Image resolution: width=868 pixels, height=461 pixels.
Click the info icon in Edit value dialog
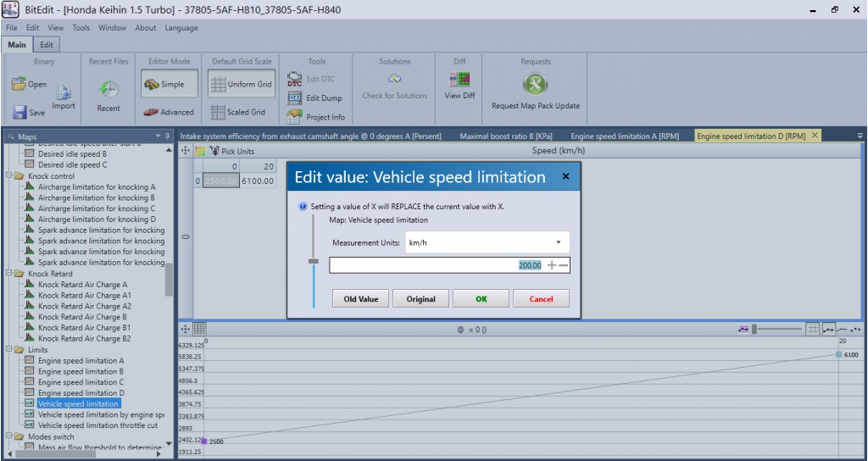tap(303, 207)
